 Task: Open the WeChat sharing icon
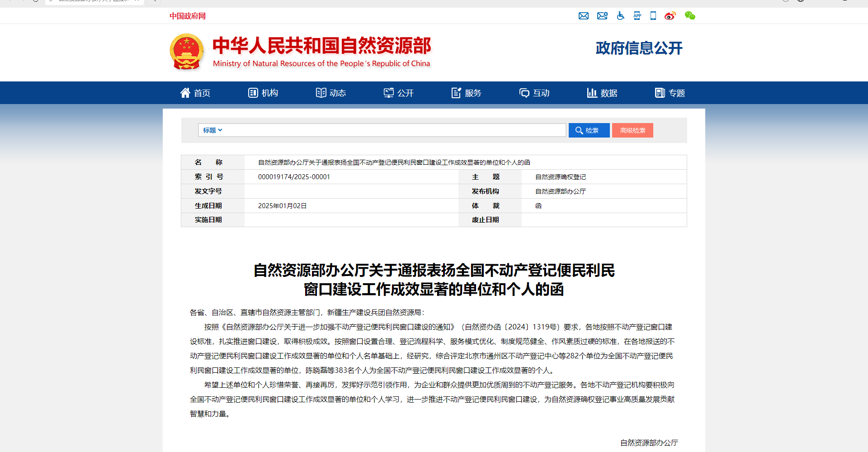pyautogui.click(x=689, y=16)
